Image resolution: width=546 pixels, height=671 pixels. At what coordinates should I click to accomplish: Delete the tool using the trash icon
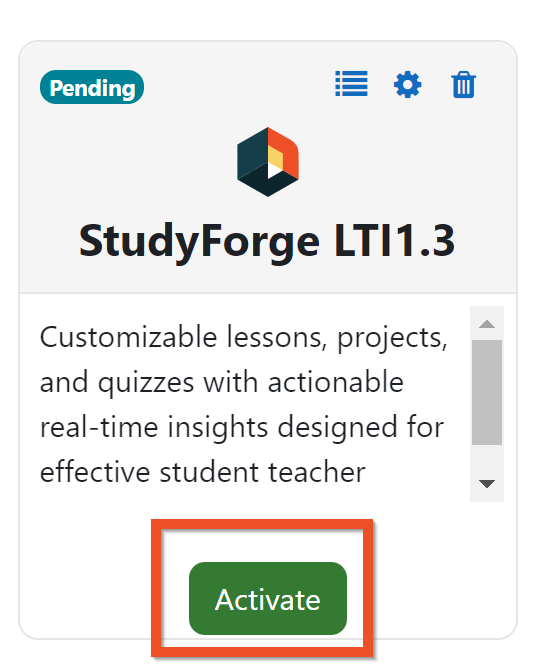tap(463, 84)
